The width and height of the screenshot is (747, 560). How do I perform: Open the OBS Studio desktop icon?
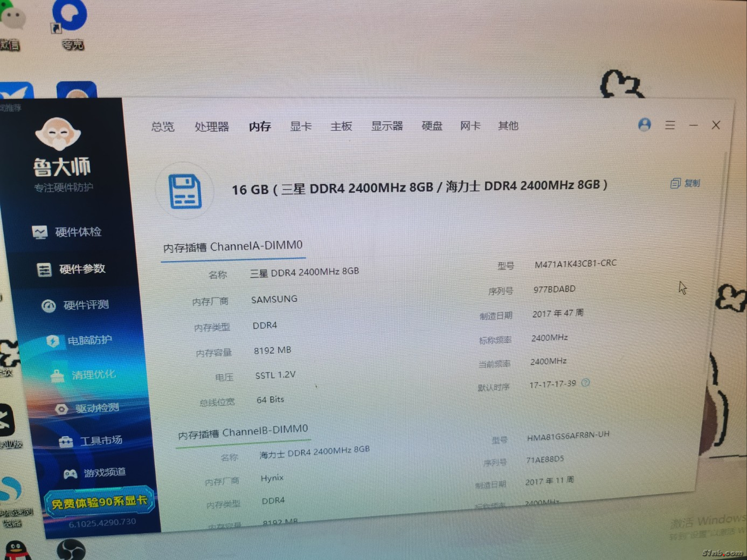click(x=71, y=550)
